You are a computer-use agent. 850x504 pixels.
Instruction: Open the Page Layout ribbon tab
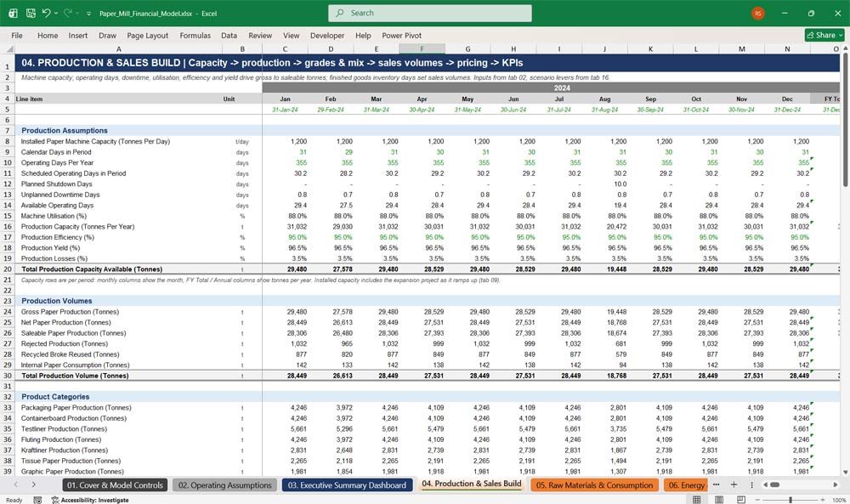pos(147,35)
